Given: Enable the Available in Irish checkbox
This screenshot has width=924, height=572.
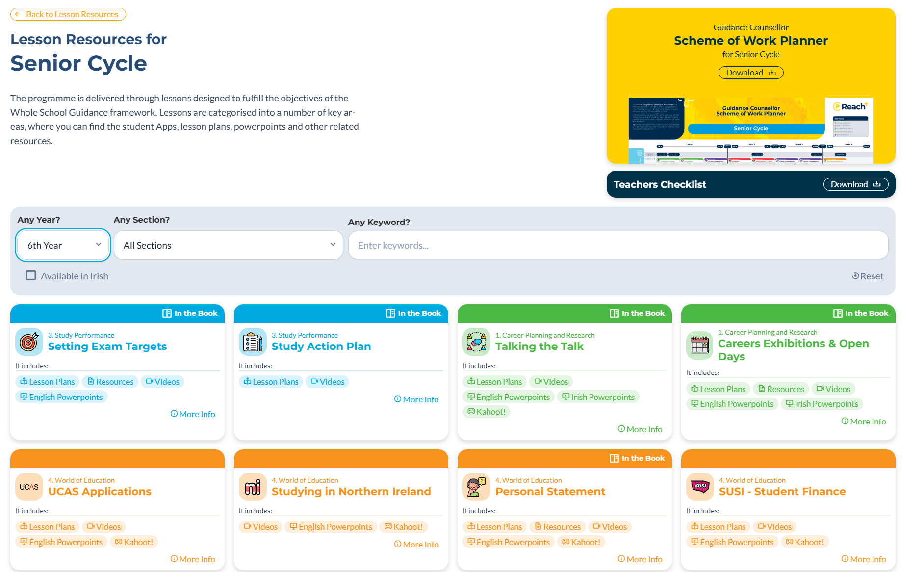Looking at the screenshot, I should (x=31, y=275).
